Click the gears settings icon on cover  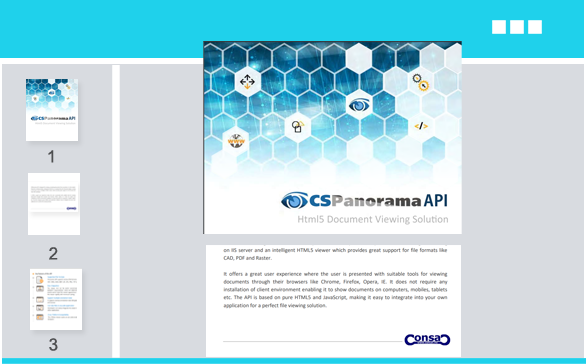(420, 82)
